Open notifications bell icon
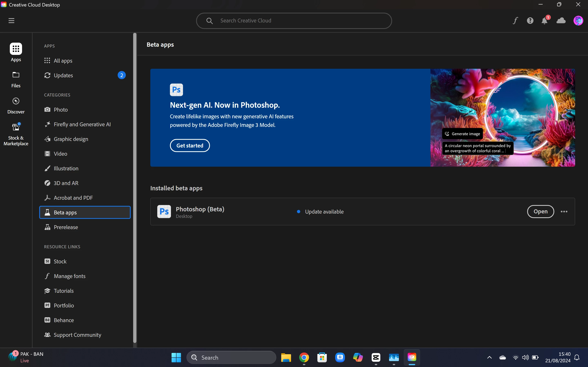The image size is (588, 367). click(544, 21)
